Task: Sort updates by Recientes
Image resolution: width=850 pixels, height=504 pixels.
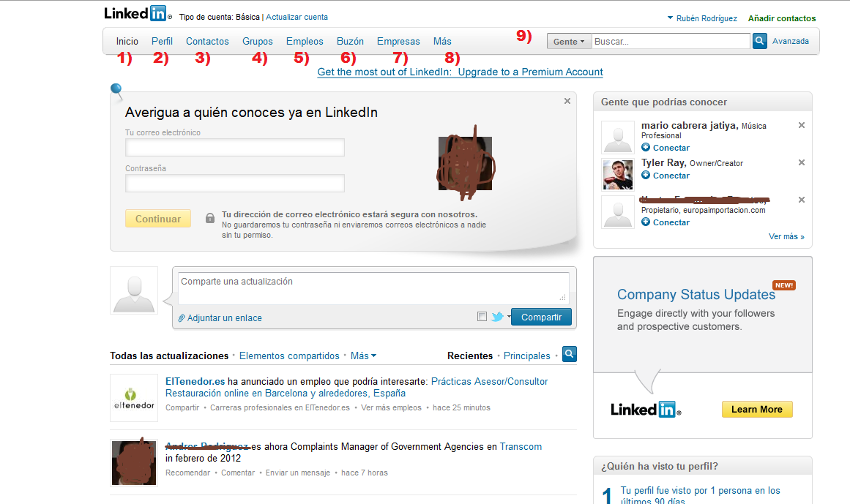Action: point(470,356)
